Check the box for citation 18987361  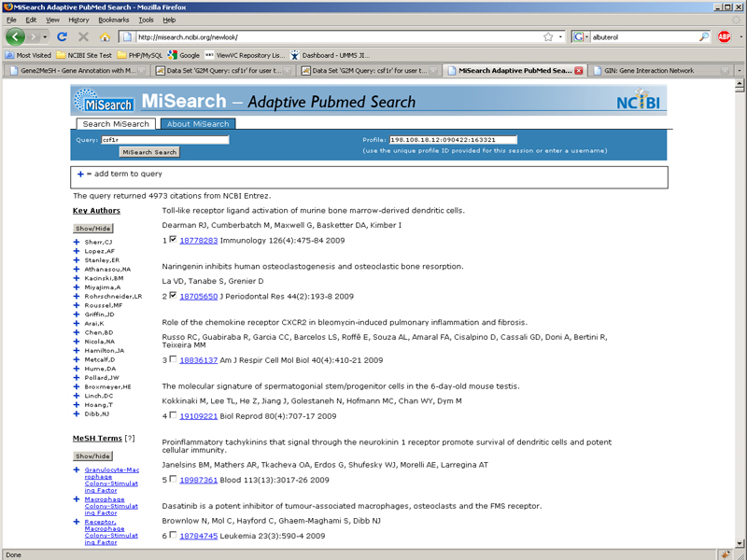coord(173,479)
